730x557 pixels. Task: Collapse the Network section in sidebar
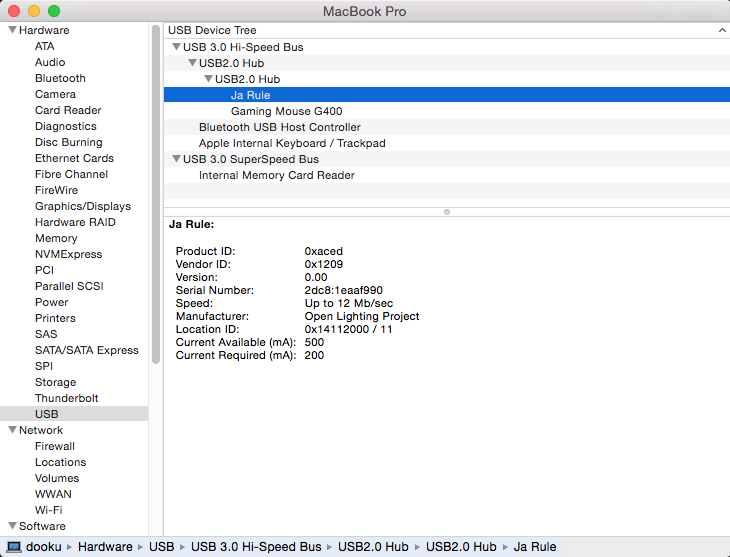[12, 430]
